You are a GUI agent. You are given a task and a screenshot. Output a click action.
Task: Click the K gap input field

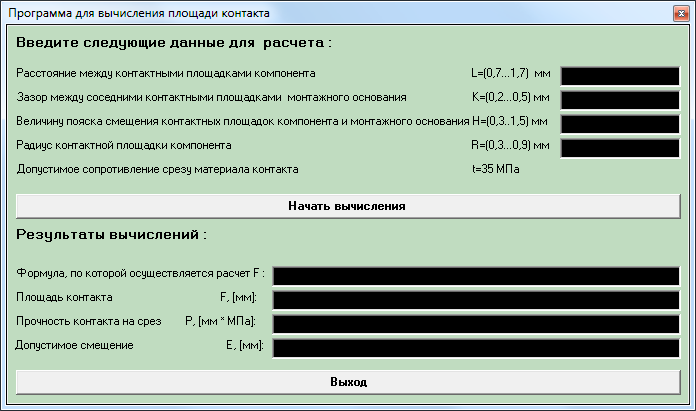coord(620,100)
